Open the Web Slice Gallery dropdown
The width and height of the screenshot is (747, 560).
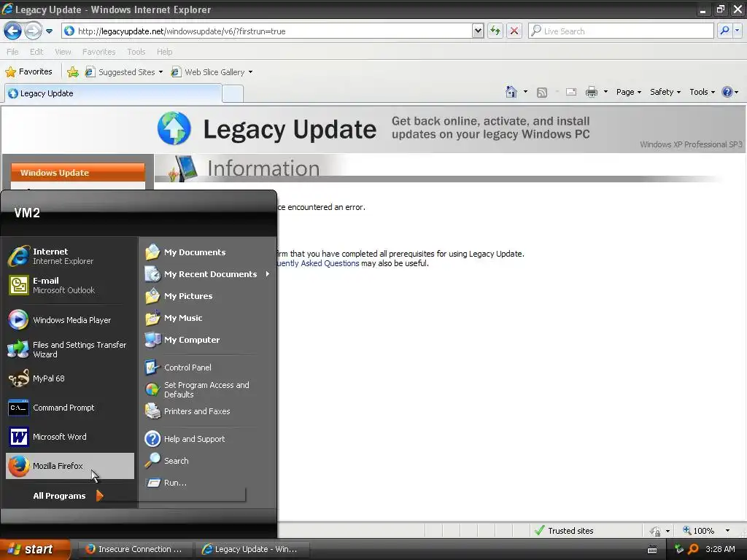tap(251, 72)
